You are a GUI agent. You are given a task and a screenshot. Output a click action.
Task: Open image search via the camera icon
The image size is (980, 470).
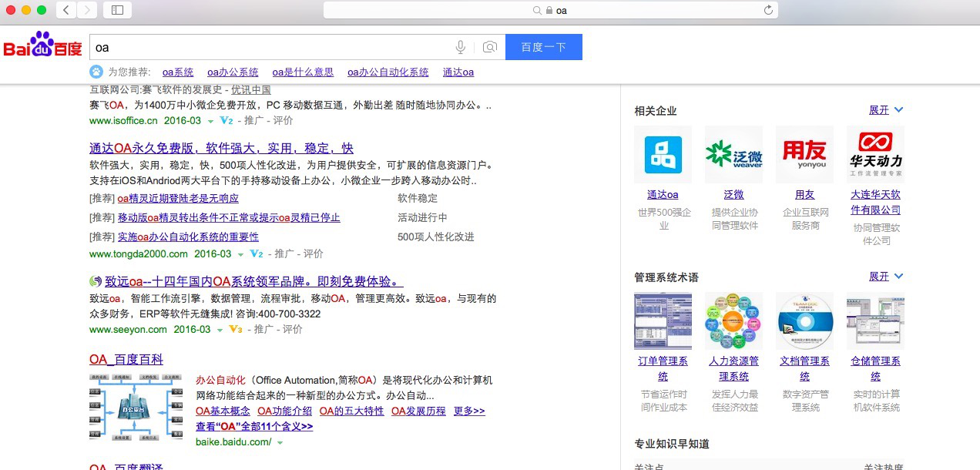[x=489, y=47]
